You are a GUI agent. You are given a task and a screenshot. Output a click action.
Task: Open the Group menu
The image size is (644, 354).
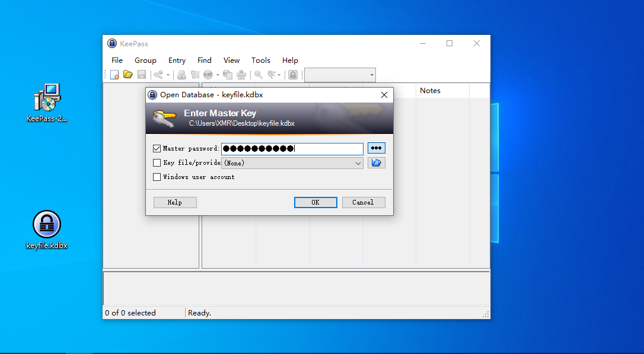145,60
